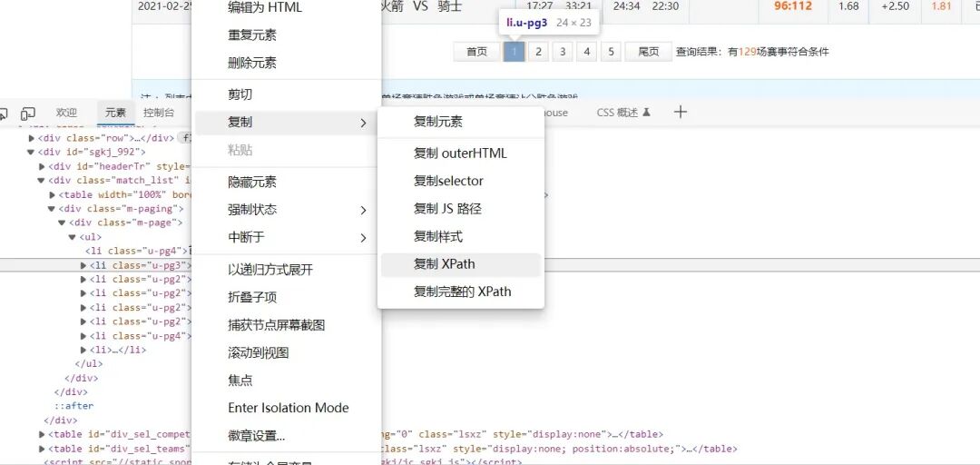The image size is (980, 465).
Task: Click score 96:112 in table
Action: click(x=792, y=7)
